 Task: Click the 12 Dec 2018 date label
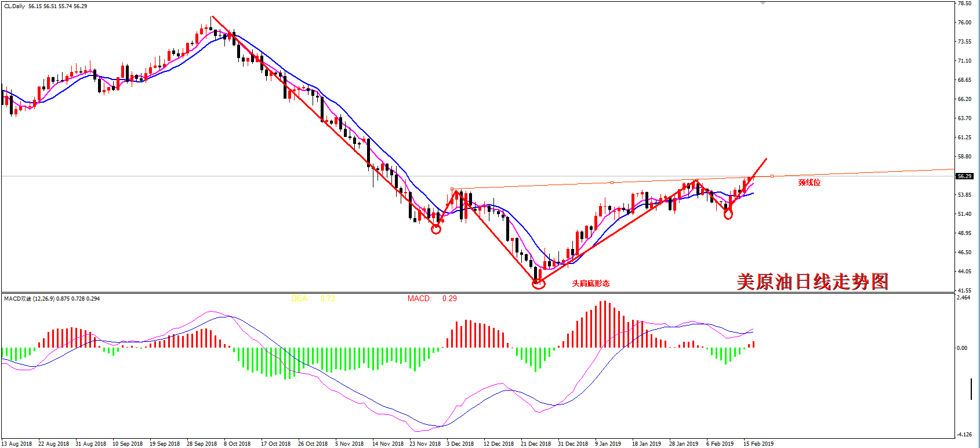(499, 444)
